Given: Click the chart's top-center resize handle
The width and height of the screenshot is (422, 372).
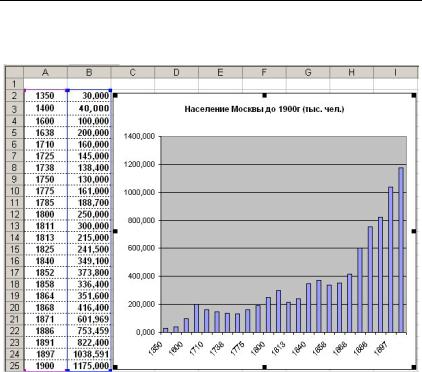Looking at the screenshot, I should point(265,95).
